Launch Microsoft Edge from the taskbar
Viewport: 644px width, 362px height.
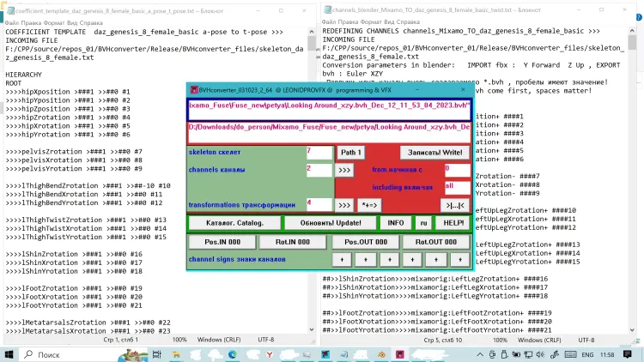(x=233, y=354)
